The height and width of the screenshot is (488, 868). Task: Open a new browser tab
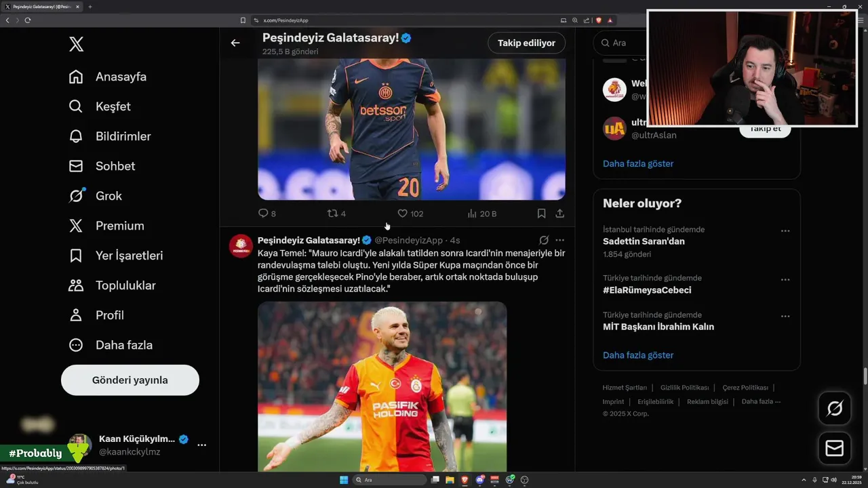click(x=90, y=7)
